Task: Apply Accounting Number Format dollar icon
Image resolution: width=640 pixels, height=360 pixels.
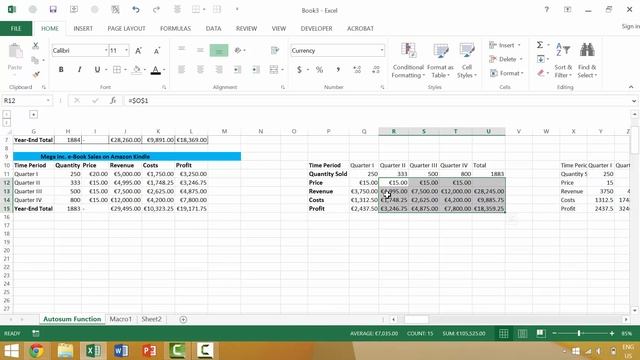Action: point(299,70)
